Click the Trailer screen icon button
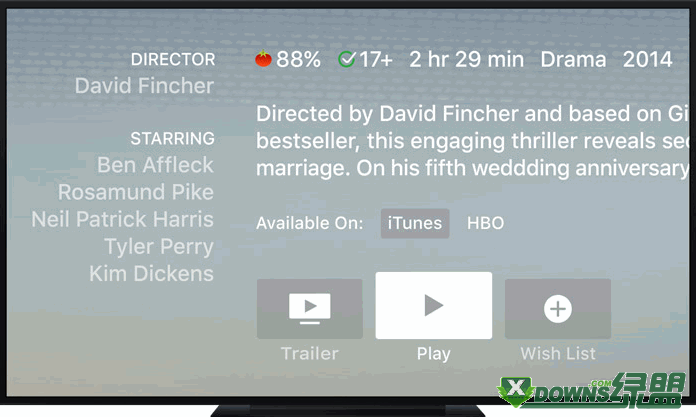The height and width of the screenshot is (417, 696). point(309,309)
